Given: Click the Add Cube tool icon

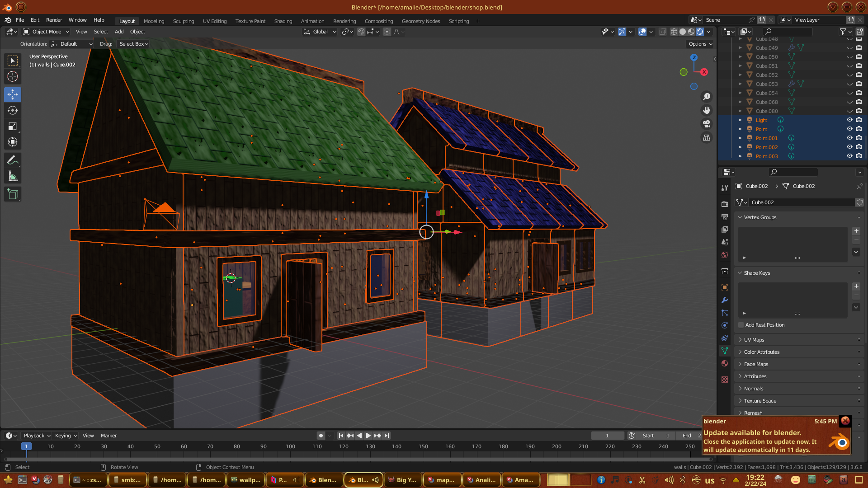Looking at the screenshot, I should coord(13,194).
